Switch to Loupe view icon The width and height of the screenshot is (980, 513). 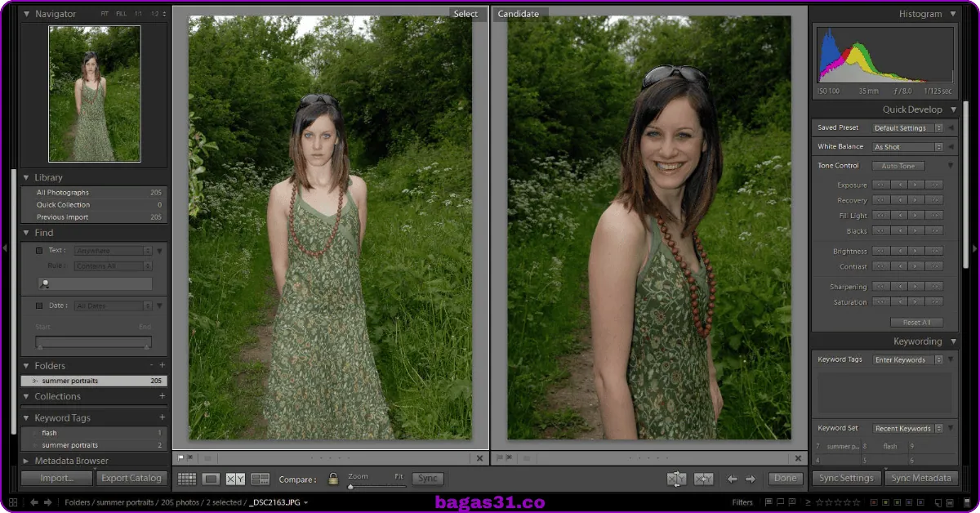(x=211, y=479)
